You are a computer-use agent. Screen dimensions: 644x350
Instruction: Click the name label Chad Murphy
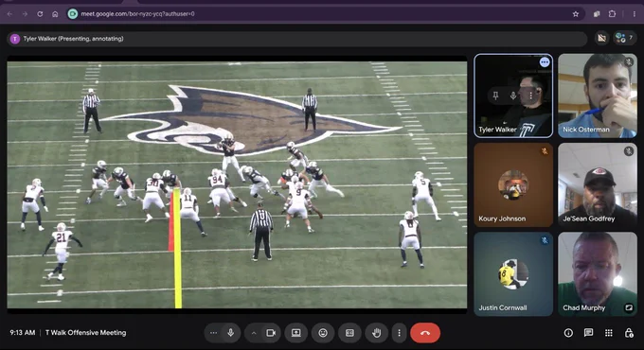pos(584,307)
